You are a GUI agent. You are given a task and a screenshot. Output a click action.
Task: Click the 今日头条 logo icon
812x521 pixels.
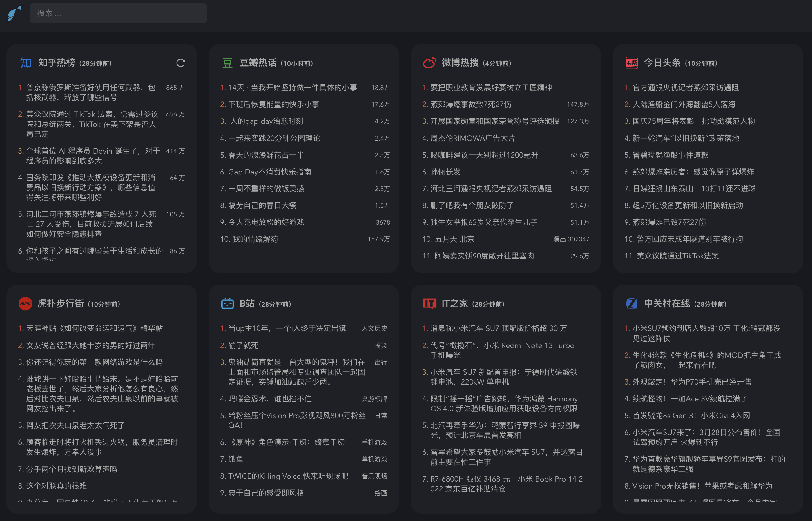pos(632,63)
